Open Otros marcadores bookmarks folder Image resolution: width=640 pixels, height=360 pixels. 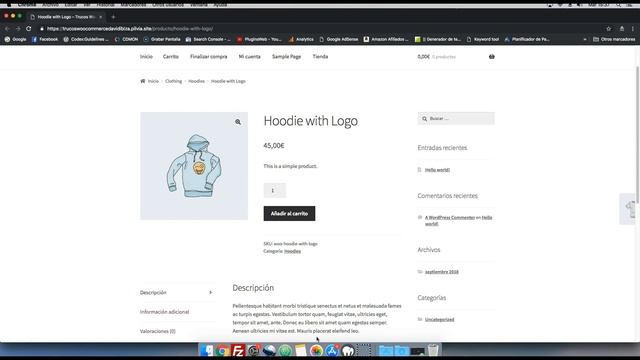[x=614, y=39]
